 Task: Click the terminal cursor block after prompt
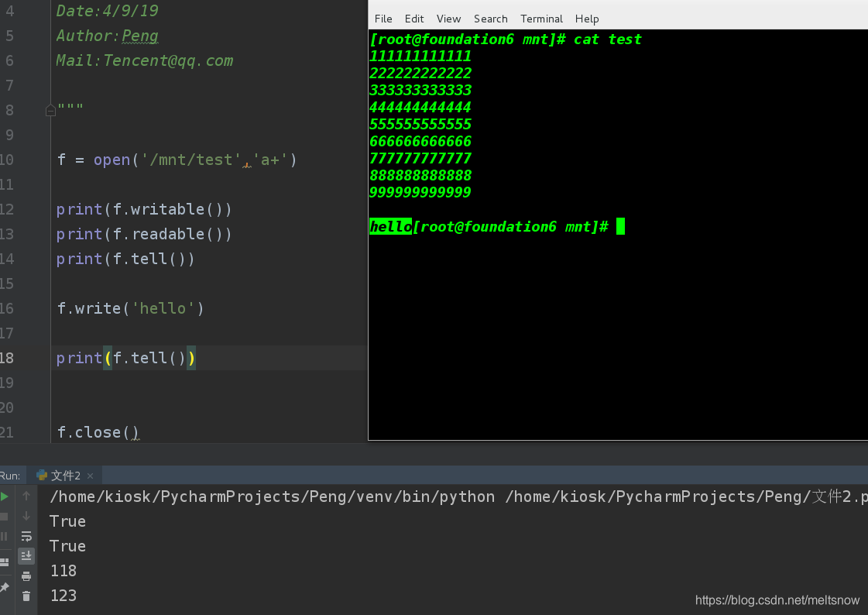(x=620, y=226)
